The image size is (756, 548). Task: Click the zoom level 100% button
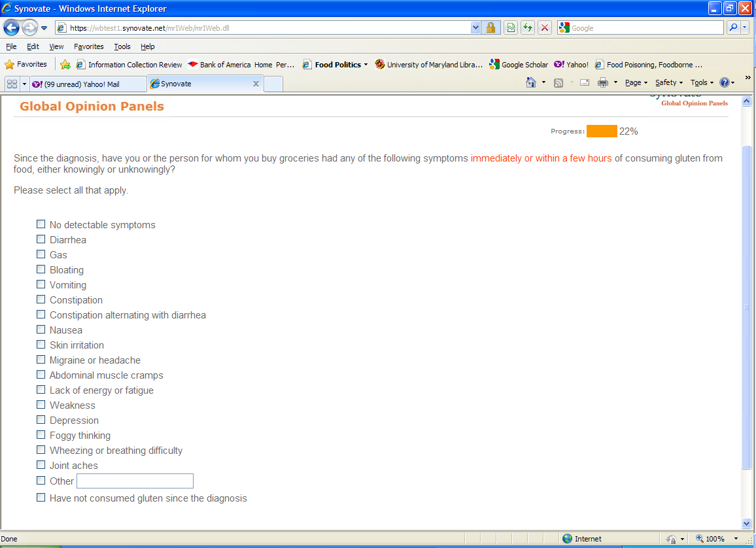point(710,539)
